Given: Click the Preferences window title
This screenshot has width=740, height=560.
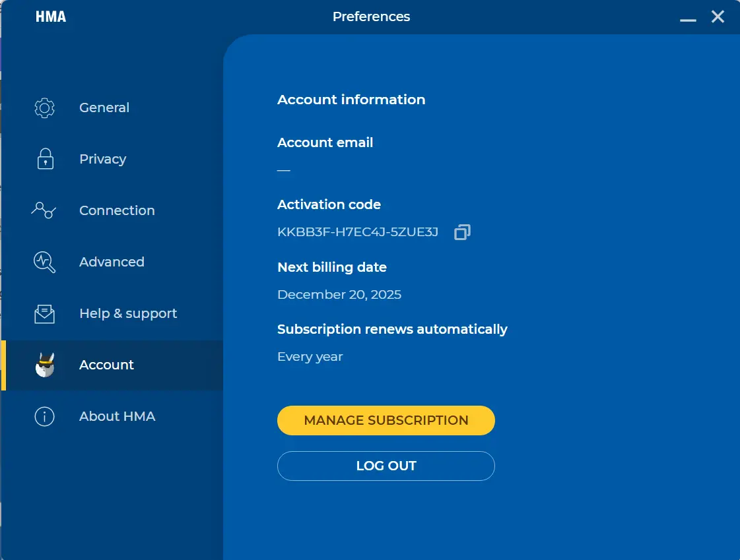Looking at the screenshot, I should (x=372, y=16).
